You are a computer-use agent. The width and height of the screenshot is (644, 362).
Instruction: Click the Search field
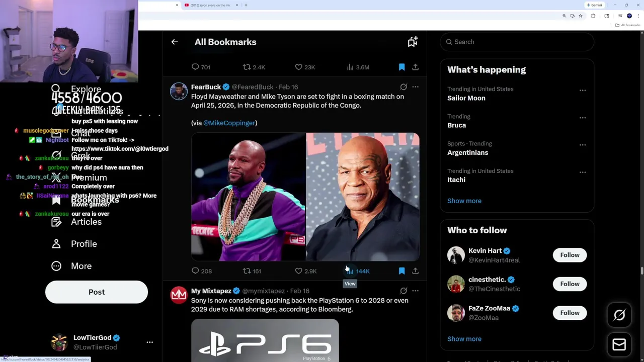[517, 42]
